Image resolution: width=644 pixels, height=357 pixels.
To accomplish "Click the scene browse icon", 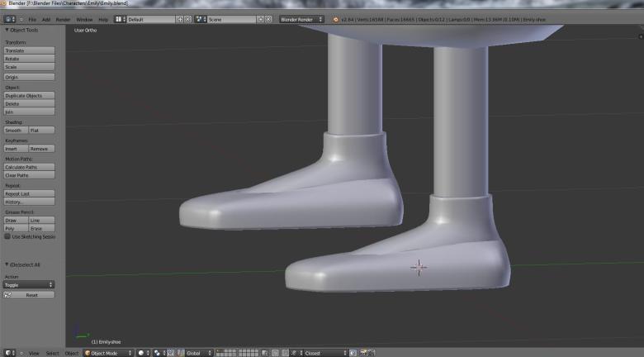I will [x=201, y=19].
